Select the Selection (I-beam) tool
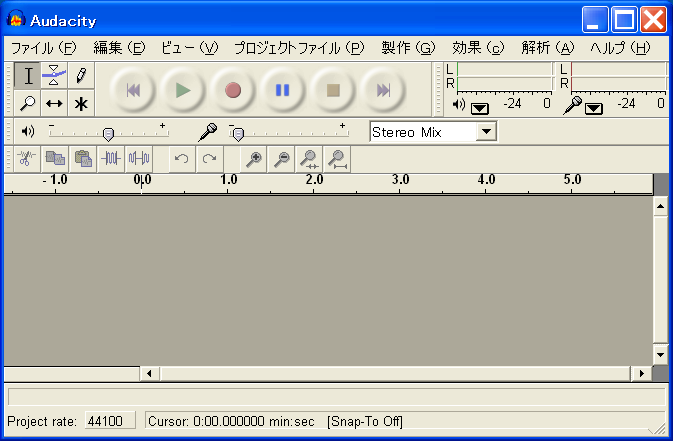673x441 pixels. click(x=27, y=76)
